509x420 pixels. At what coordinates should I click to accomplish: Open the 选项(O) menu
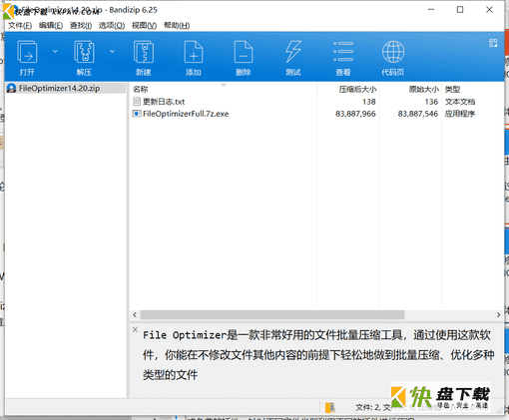click(112, 26)
